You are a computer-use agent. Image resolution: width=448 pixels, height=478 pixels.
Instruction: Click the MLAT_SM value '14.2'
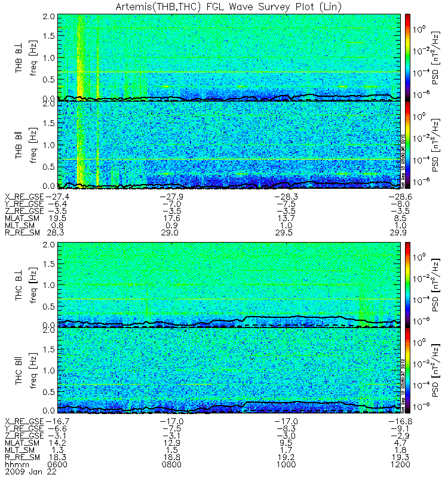click(x=57, y=443)
